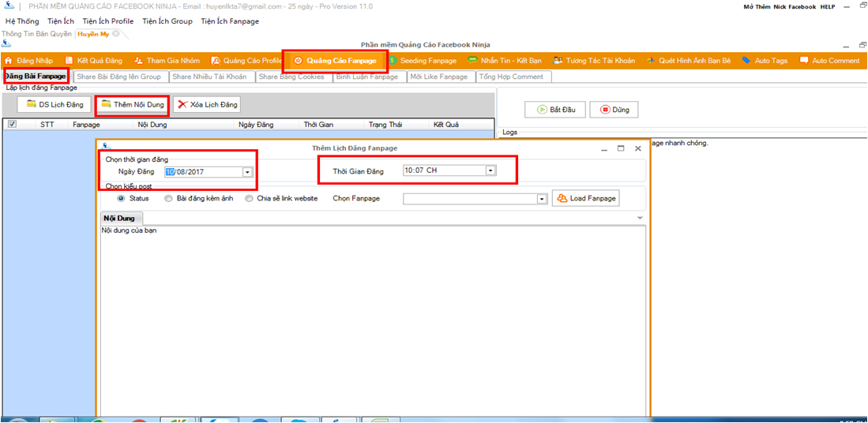
Task: Click the Ninja logo icon in the title bar
Action: [x=8, y=6]
